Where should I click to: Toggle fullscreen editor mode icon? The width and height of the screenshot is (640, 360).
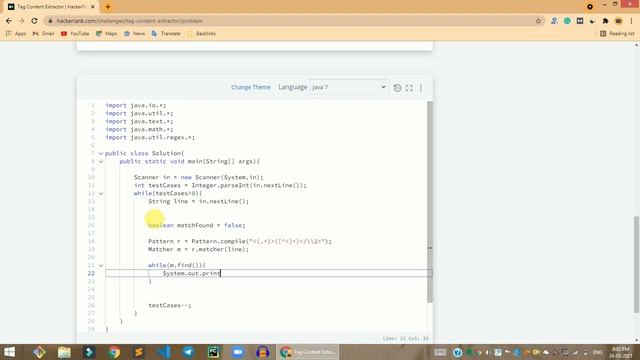click(x=409, y=87)
